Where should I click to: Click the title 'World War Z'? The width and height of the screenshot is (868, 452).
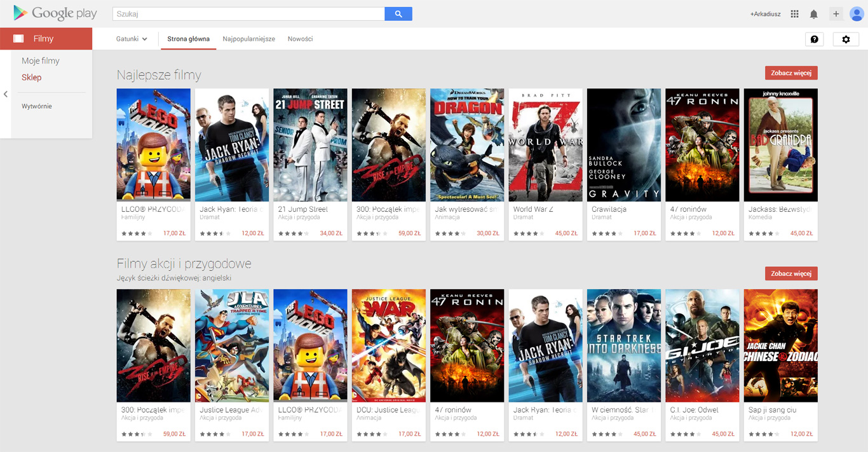(x=533, y=209)
